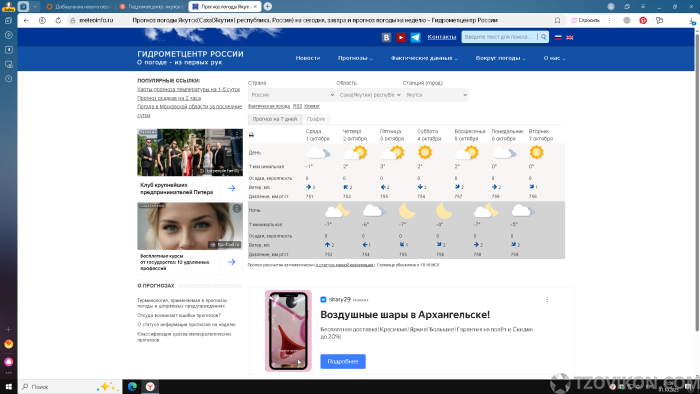This screenshot has width=700, height=394.
Task: Open the browser hamburger menu in title bar
Action: [643, 6]
